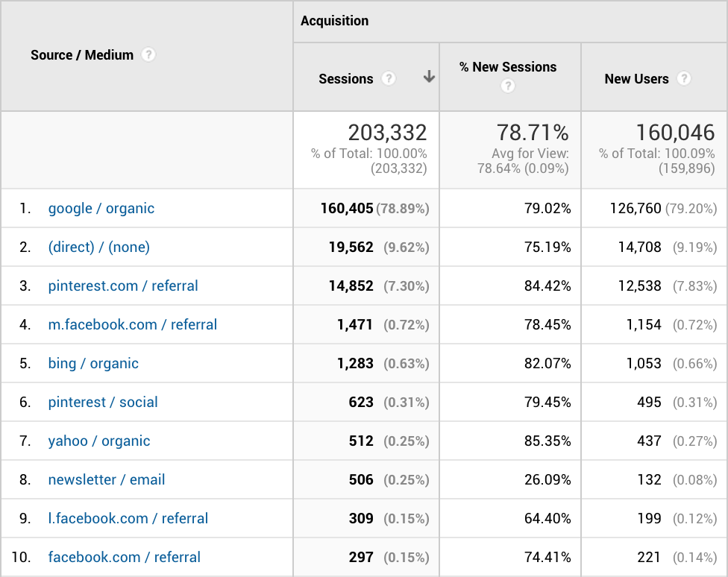The height and width of the screenshot is (577, 728).
Task: Select sessions value 506
Action: point(361,479)
